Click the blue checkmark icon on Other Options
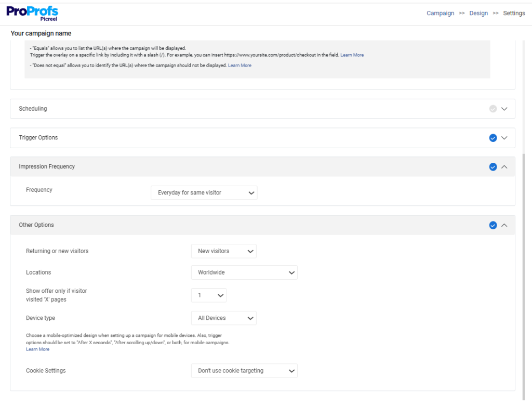The width and height of the screenshot is (532, 403). tap(493, 225)
